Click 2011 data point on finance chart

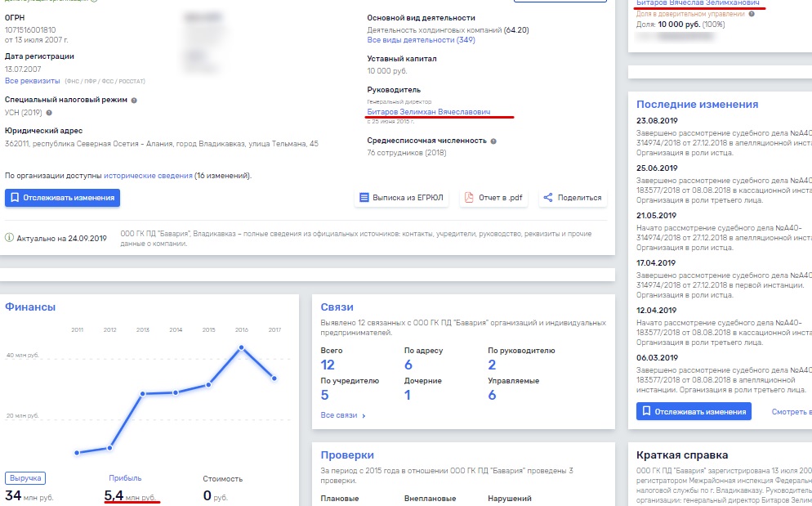(x=77, y=453)
